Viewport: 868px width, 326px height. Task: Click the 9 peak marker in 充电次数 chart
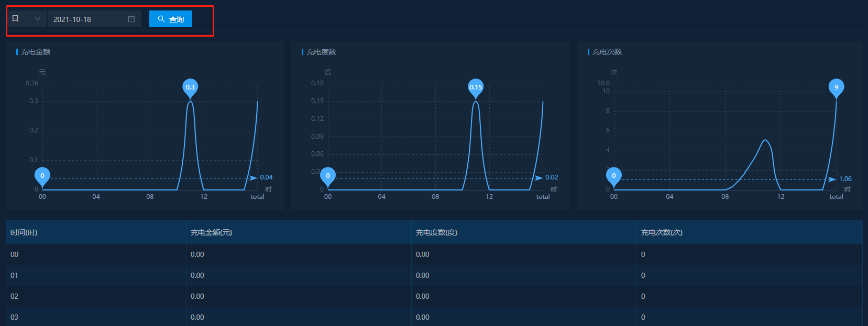836,87
